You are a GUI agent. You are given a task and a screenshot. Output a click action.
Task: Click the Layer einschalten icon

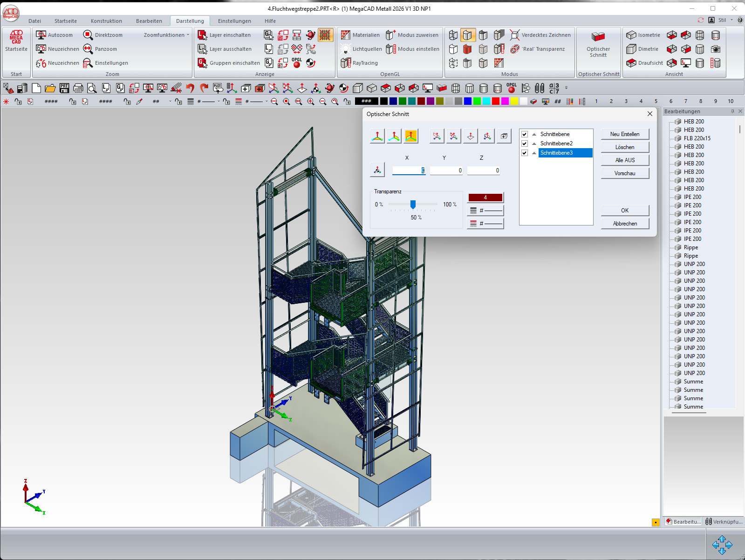click(x=202, y=35)
